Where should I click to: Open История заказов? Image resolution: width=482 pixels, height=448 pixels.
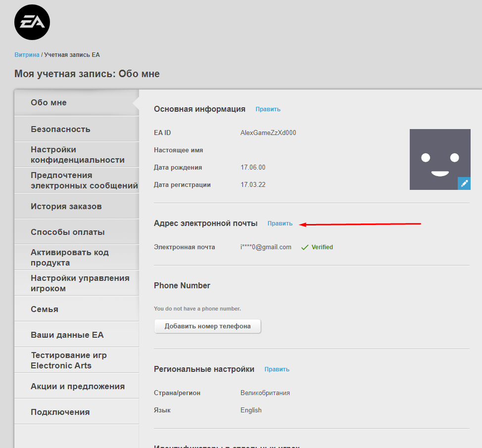tap(77, 206)
